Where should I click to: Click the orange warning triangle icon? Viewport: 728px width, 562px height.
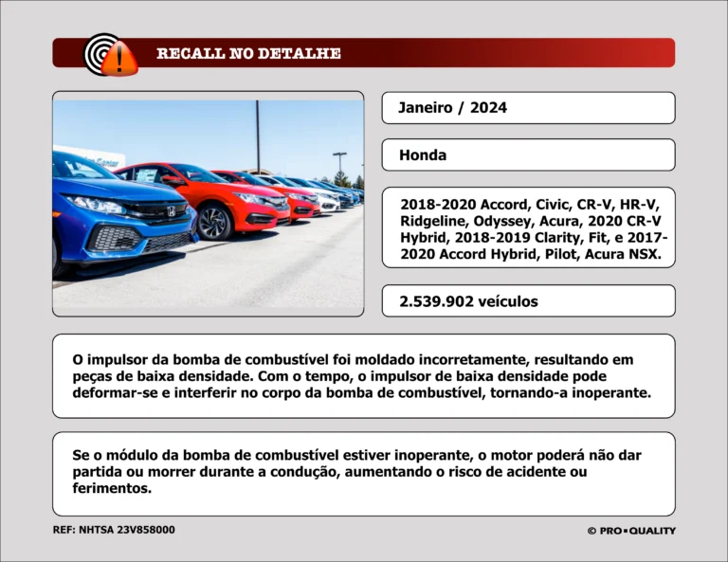[x=119, y=60]
